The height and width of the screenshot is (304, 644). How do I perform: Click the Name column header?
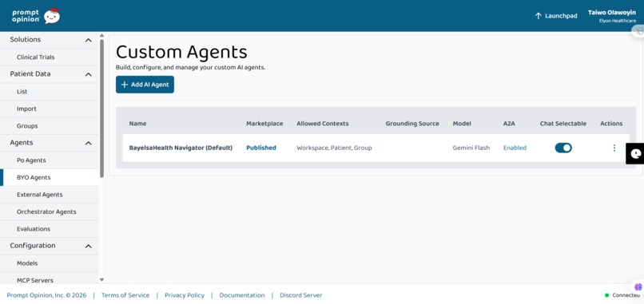tap(137, 124)
